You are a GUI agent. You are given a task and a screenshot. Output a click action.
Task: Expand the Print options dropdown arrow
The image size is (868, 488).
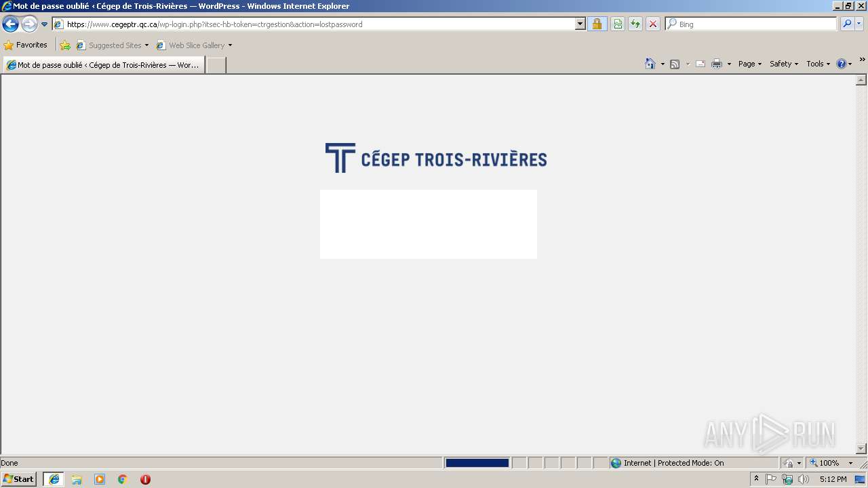729,64
